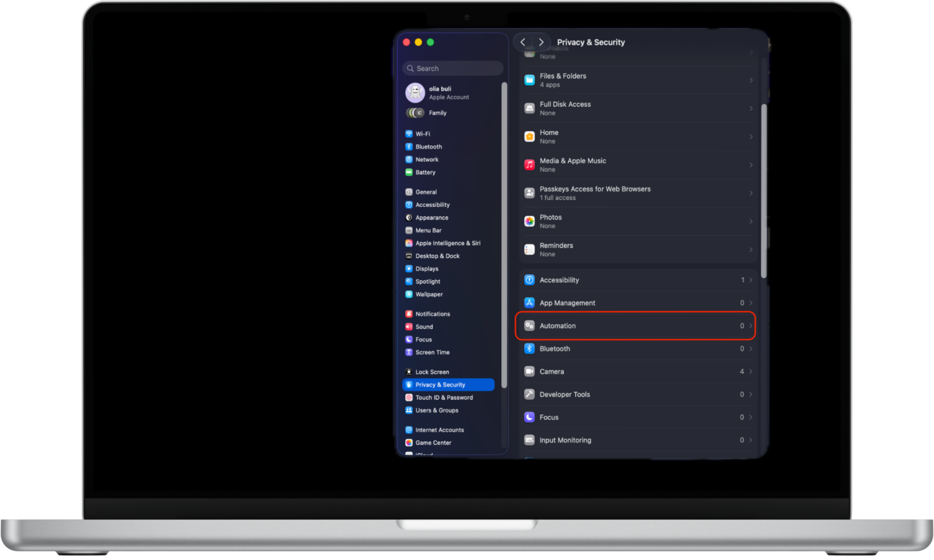
Task: Select the Wallpaper settings icon
Action: coord(409,294)
